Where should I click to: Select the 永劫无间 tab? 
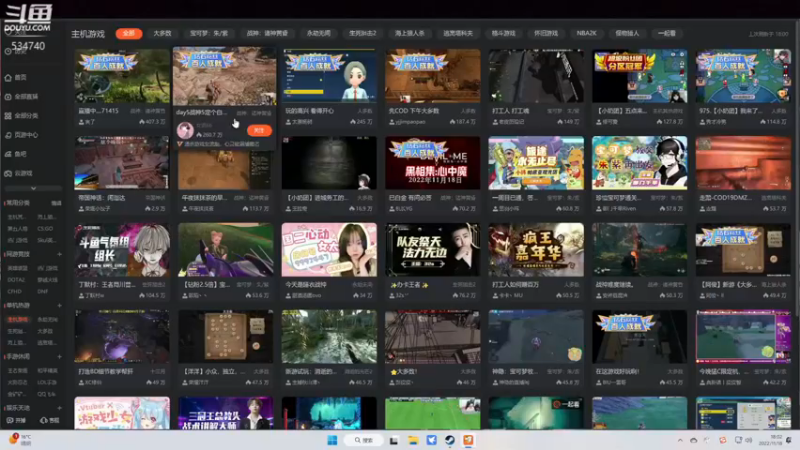point(318,34)
